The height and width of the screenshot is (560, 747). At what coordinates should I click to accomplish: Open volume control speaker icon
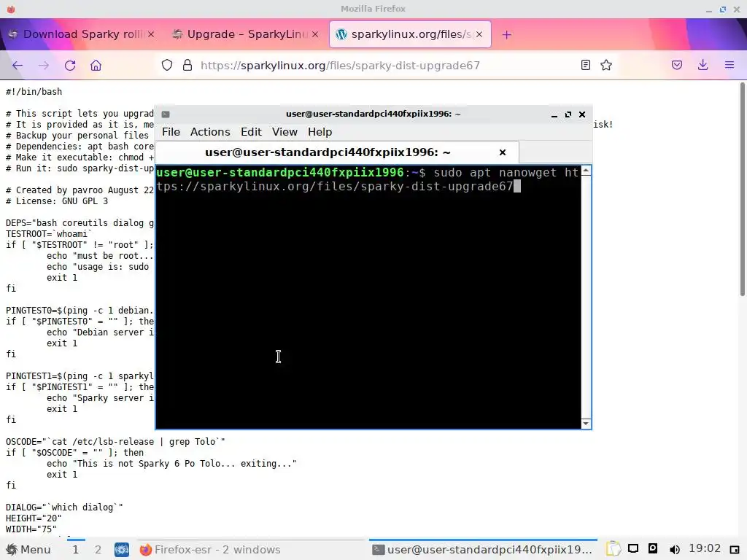point(674,550)
